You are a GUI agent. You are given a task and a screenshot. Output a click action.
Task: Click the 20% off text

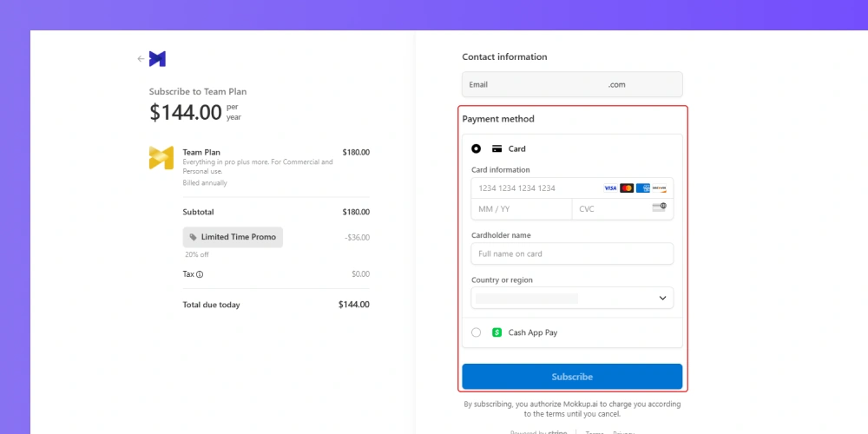coord(197,254)
